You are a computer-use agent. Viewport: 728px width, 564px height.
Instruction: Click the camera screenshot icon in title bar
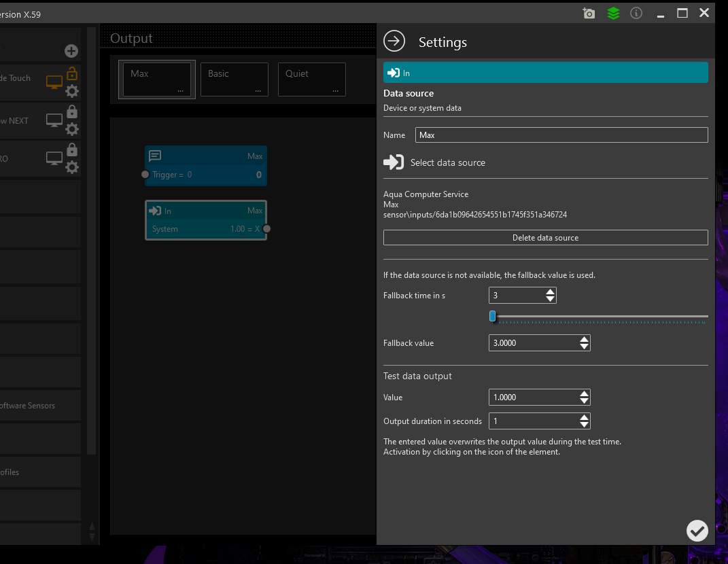(x=589, y=14)
